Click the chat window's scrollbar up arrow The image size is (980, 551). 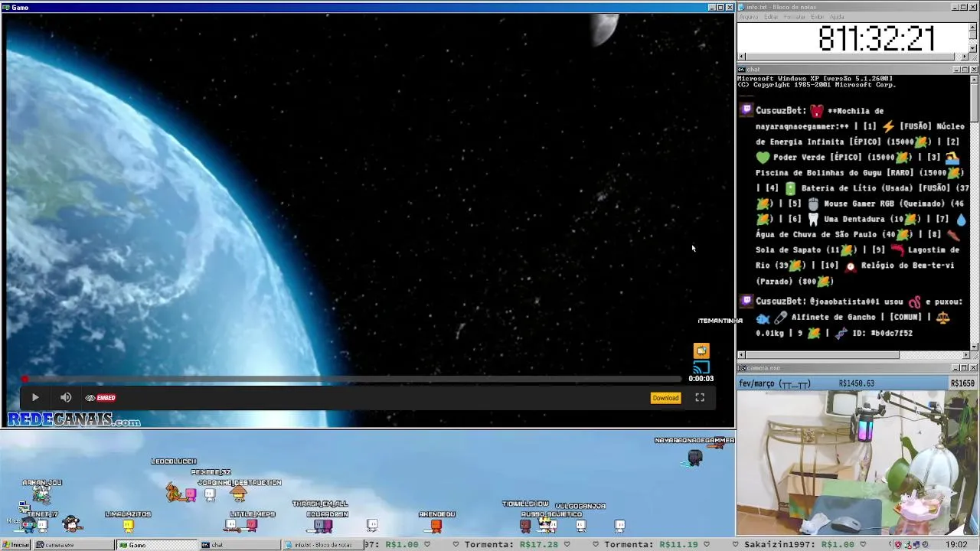pyautogui.click(x=974, y=78)
